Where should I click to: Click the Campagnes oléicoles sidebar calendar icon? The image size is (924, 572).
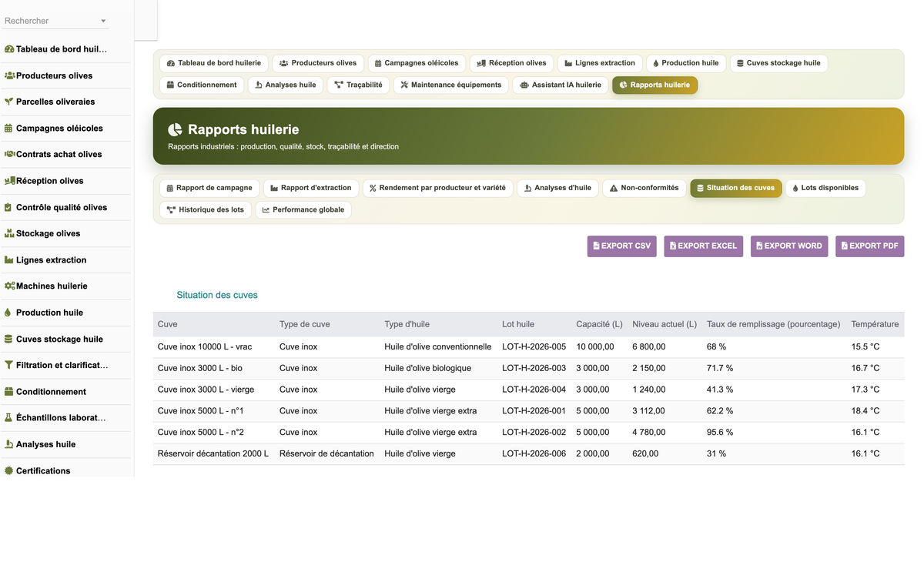(9, 129)
